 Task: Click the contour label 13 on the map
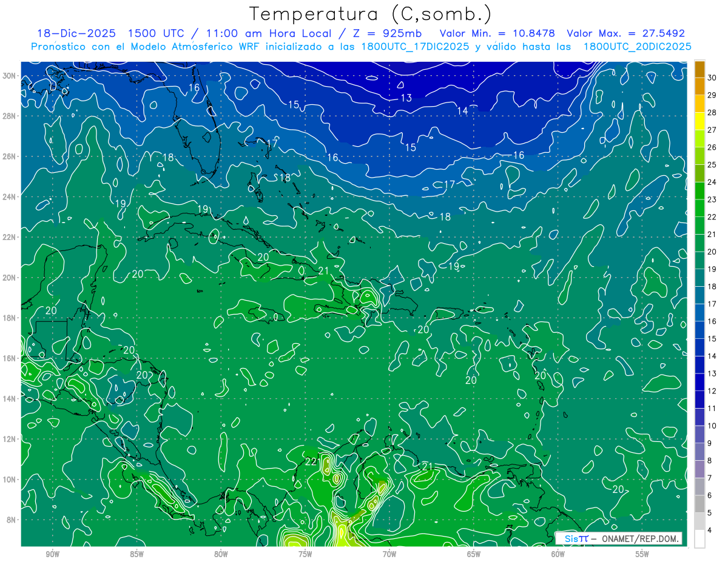pos(406,98)
